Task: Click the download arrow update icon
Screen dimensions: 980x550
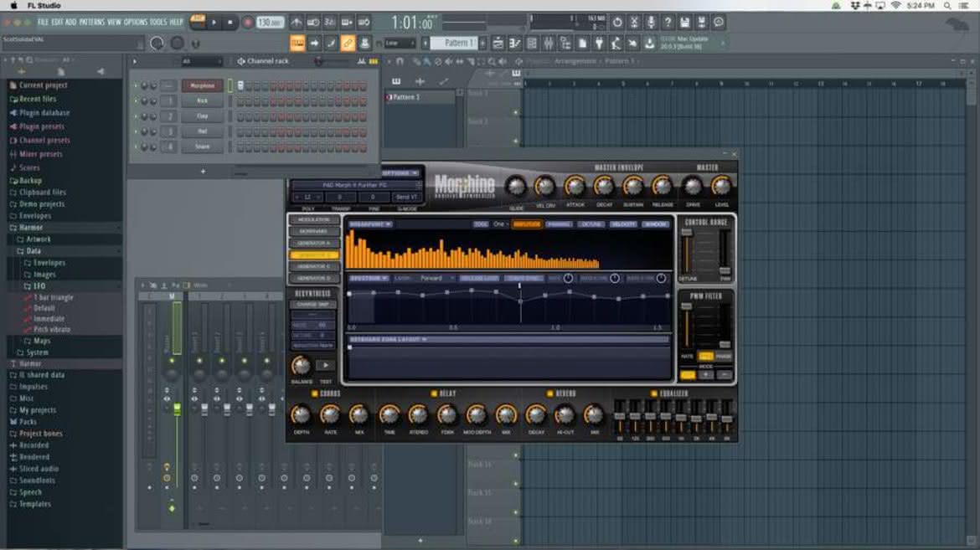Action: 649,44
